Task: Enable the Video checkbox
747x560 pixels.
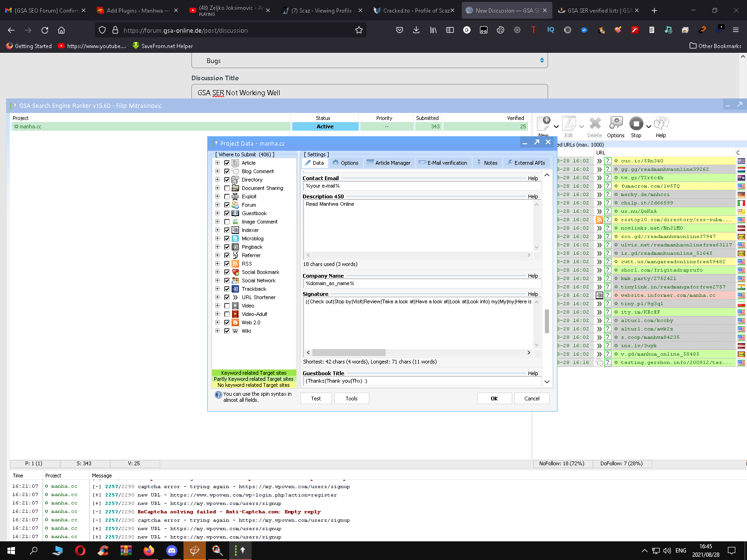Action: [227, 306]
